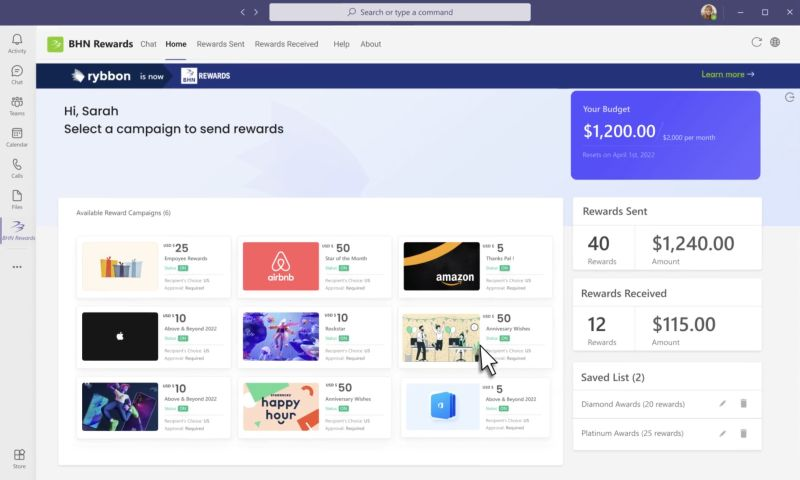800x480 pixels.
Task: Toggle the ON status on the happy hour card
Action: tap(344, 409)
